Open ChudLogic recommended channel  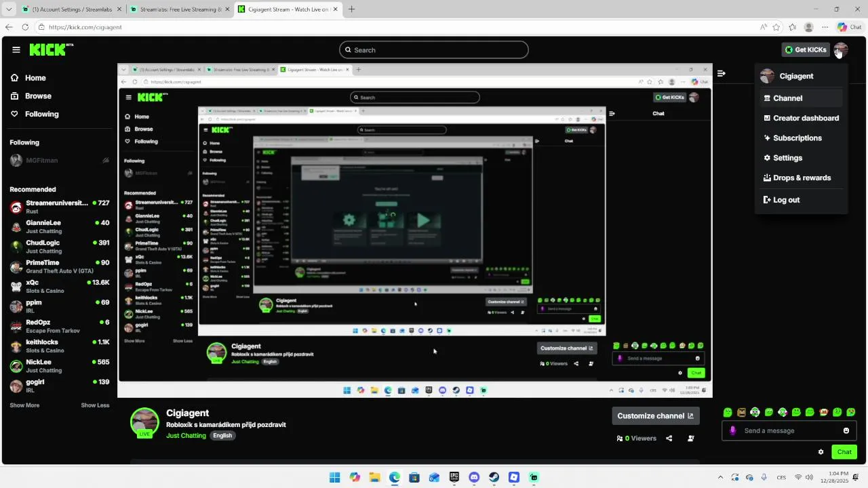pyautogui.click(x=59, y=247)
